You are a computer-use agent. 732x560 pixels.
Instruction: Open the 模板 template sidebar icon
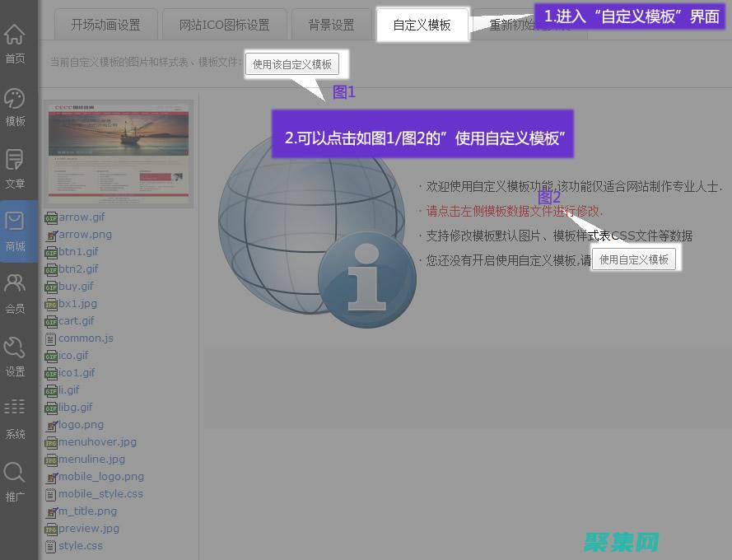(x=15, y=99)
